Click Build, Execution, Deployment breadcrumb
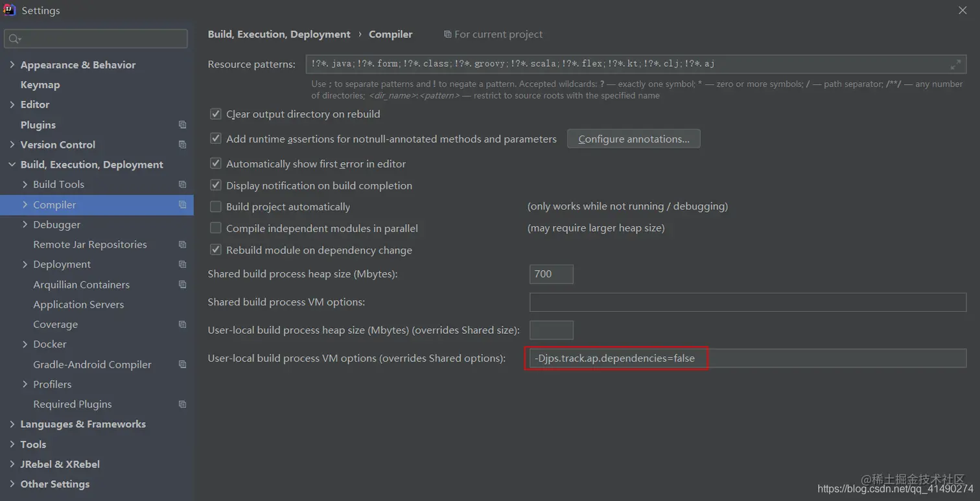Viewport: 980px width, 501px height. (279, 34)
